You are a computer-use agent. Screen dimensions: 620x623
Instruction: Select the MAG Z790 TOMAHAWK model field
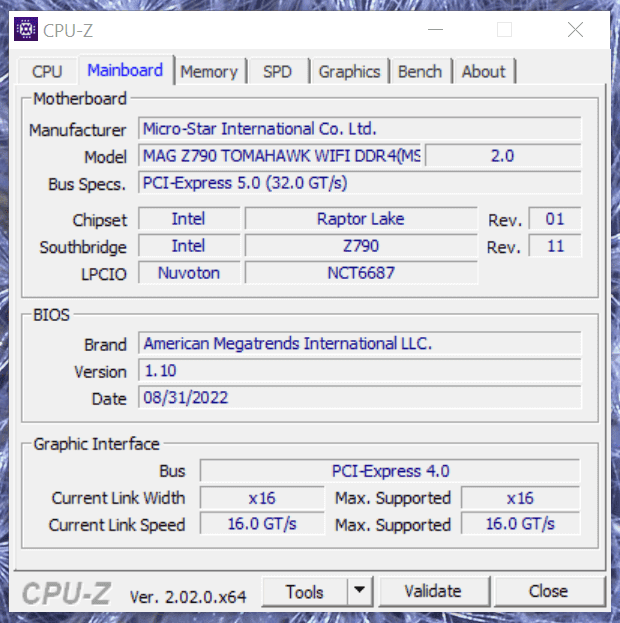pyautogui.click(x=280, y=156)
